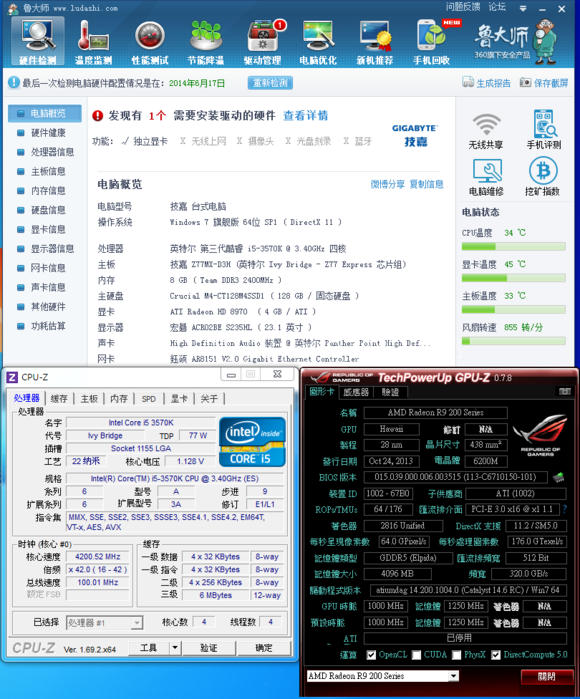The height and width of the screenshot is (699, 580).
Task: Click red warning icon beside 发现有
Action: [x=98, y=116]
